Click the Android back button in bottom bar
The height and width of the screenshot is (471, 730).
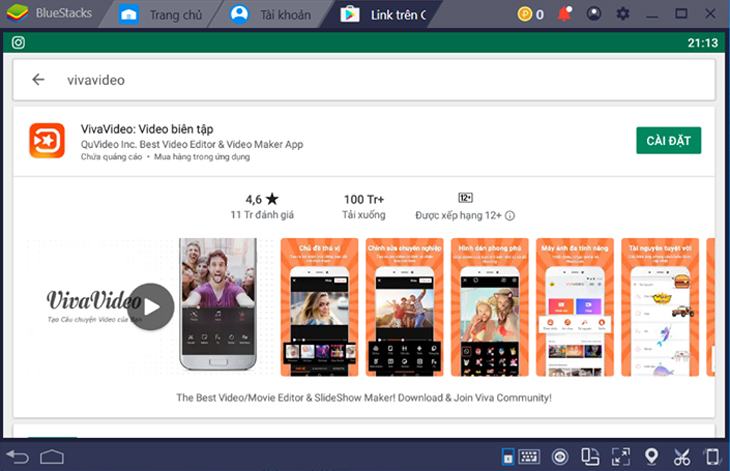pyautogui.click(x=18, y=457)
